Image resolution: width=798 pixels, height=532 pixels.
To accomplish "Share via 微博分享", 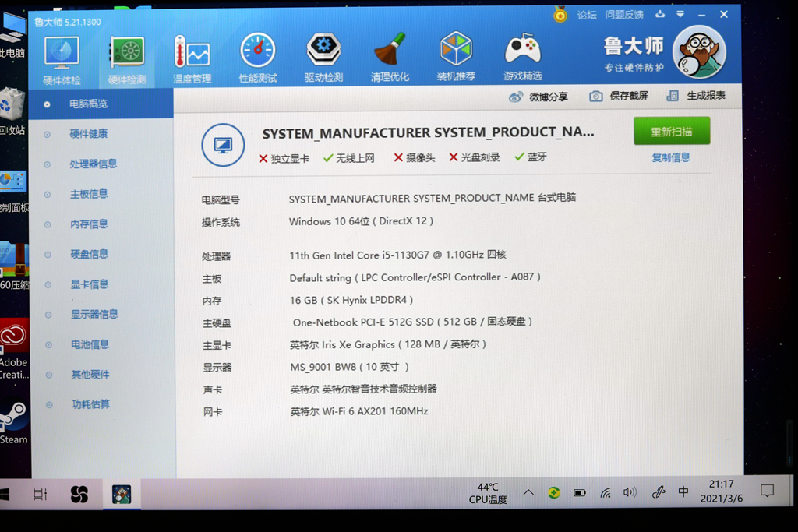I will click(x=538, y=97).
